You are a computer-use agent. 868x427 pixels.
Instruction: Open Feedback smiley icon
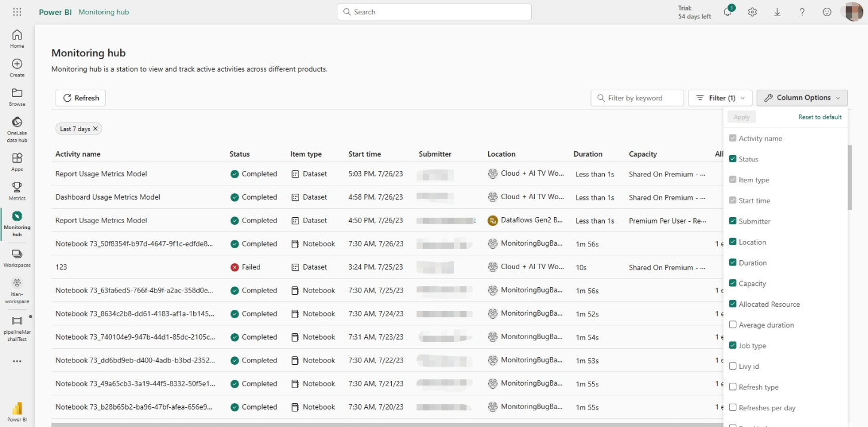click(x=827, y=12)
